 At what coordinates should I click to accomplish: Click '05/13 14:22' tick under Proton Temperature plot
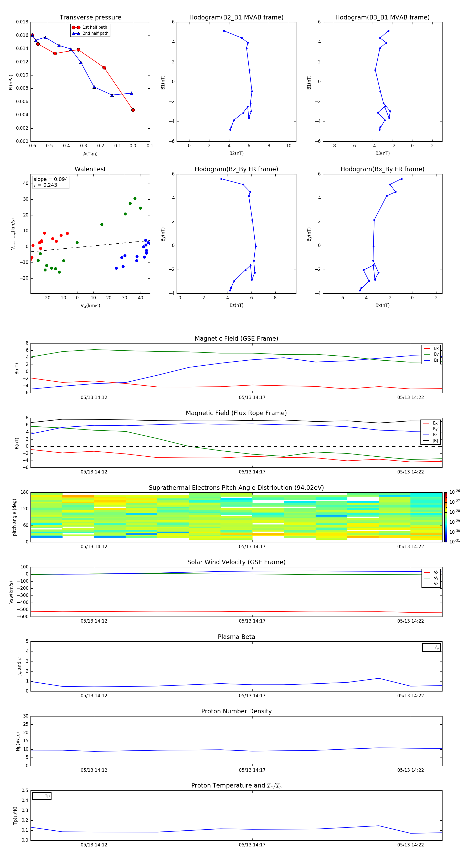point(410,845)
